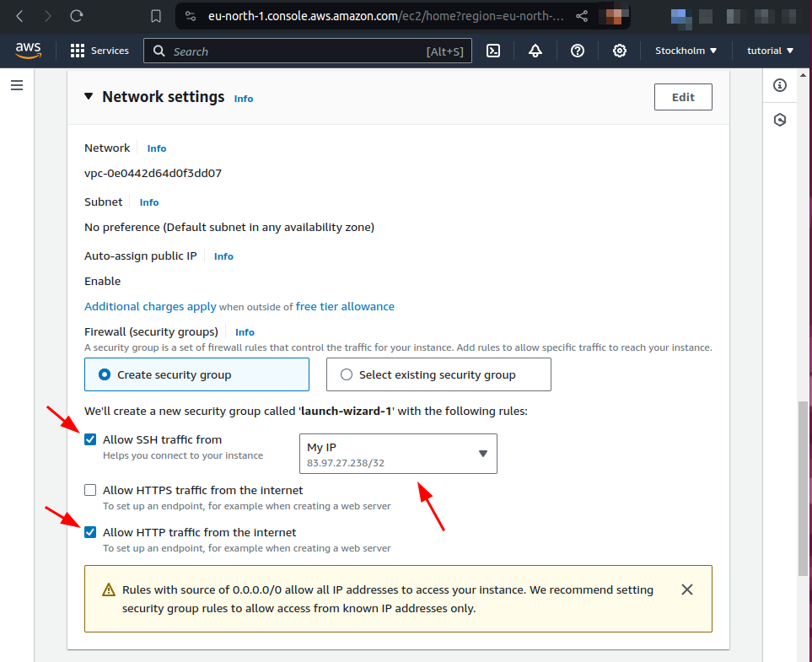Open the Services grid icon
The height and width of the screenshot is (662, 812).
tap(77, 51)
